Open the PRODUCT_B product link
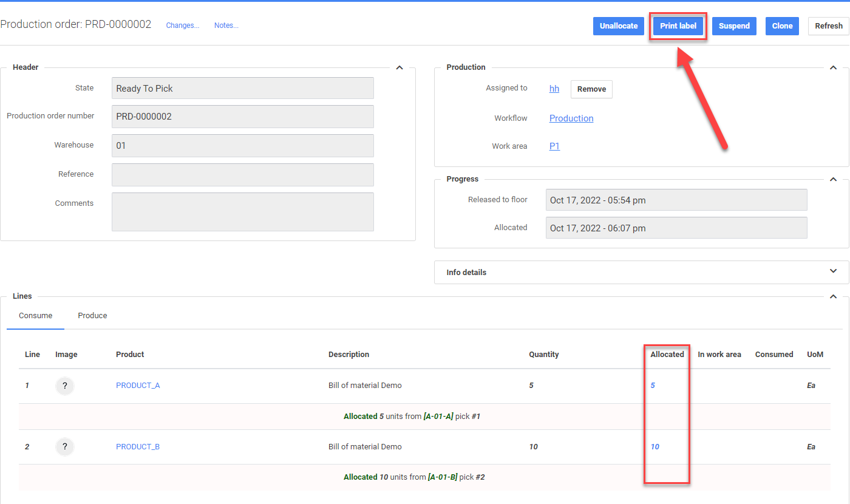The height and width of the screenshot is (504, 850). coord(138,447)
